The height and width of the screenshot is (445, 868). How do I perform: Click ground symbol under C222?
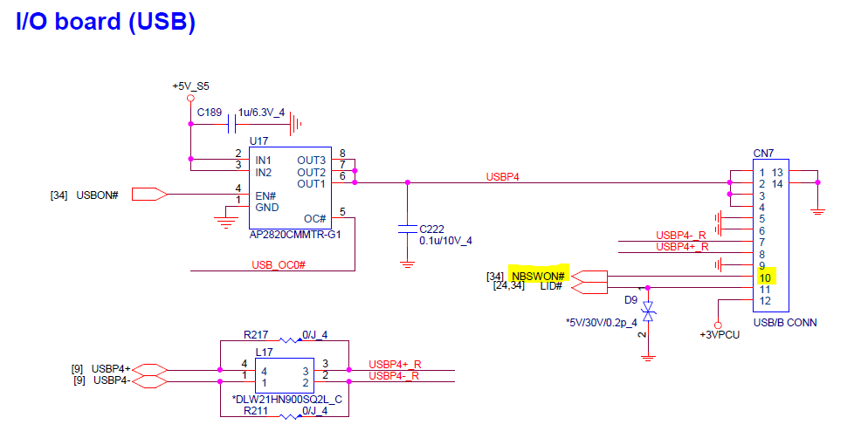[408, 264]
